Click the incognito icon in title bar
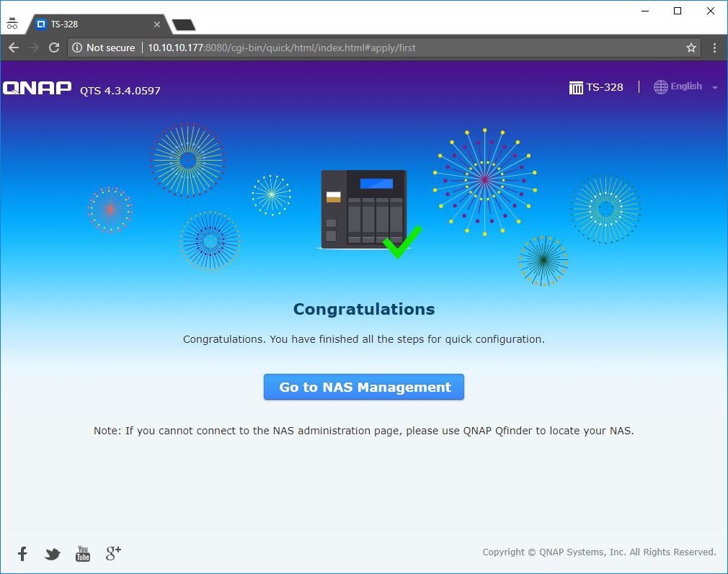 point(12,23)
